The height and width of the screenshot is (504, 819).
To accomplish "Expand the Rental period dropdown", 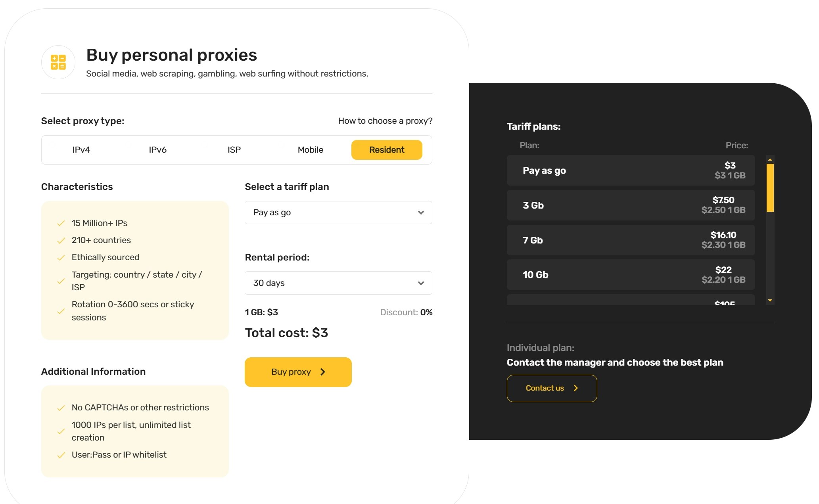I will click(338, 283).
